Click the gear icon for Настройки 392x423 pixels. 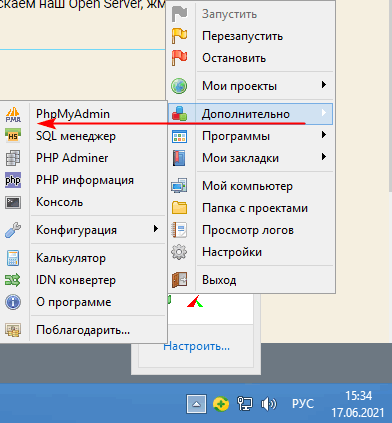click(179, 252)
